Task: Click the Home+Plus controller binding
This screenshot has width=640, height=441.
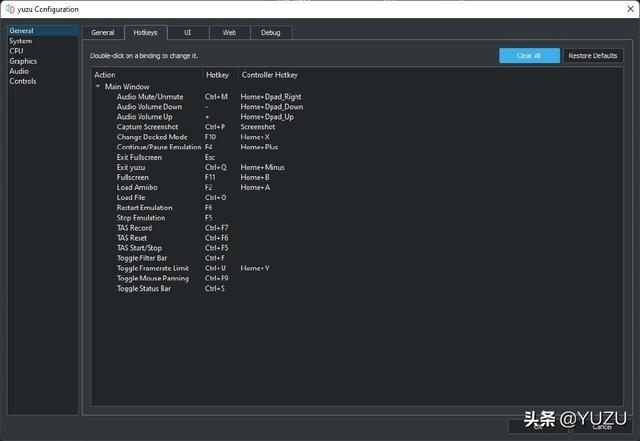Action: pyautogui.click(x=259, y=147)
